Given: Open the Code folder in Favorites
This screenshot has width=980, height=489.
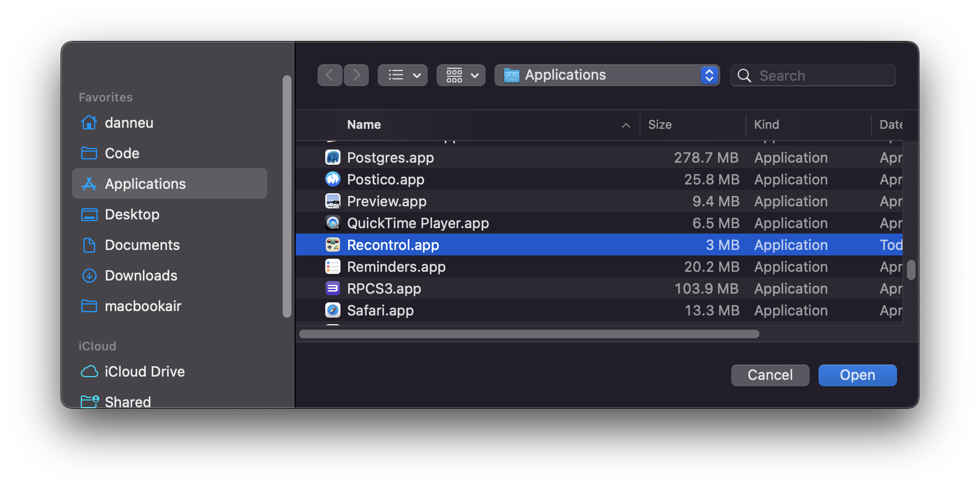Looking at the screenshot, I should coord(170,153).
